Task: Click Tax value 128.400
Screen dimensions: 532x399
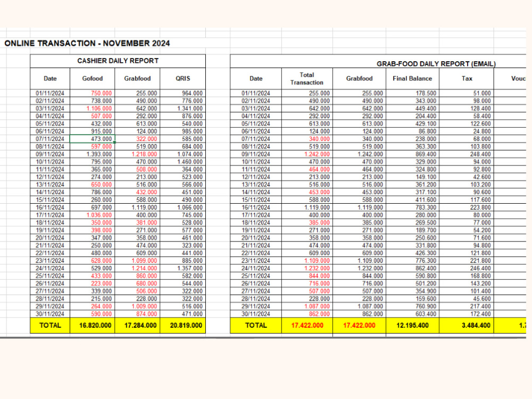Action: (480, 109)
